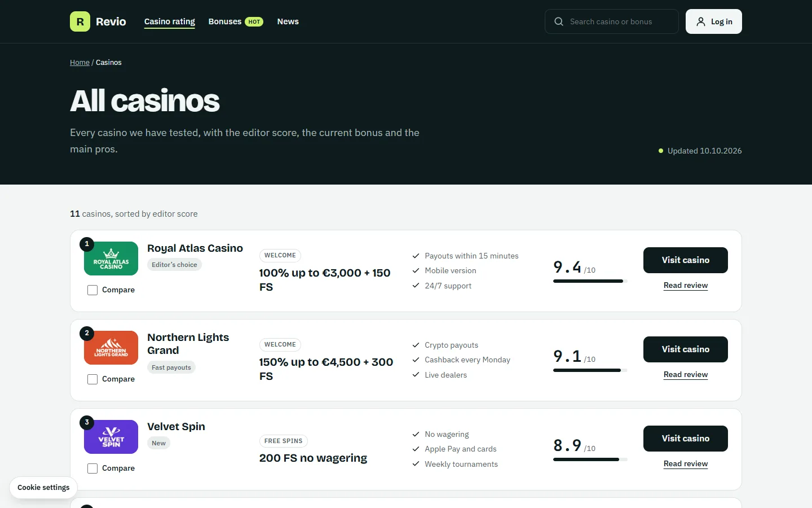Viewport: 812px width, 508px height.
Task: Visit casino for Royal Atlas Casino
Action: click(x=686, y=260)
